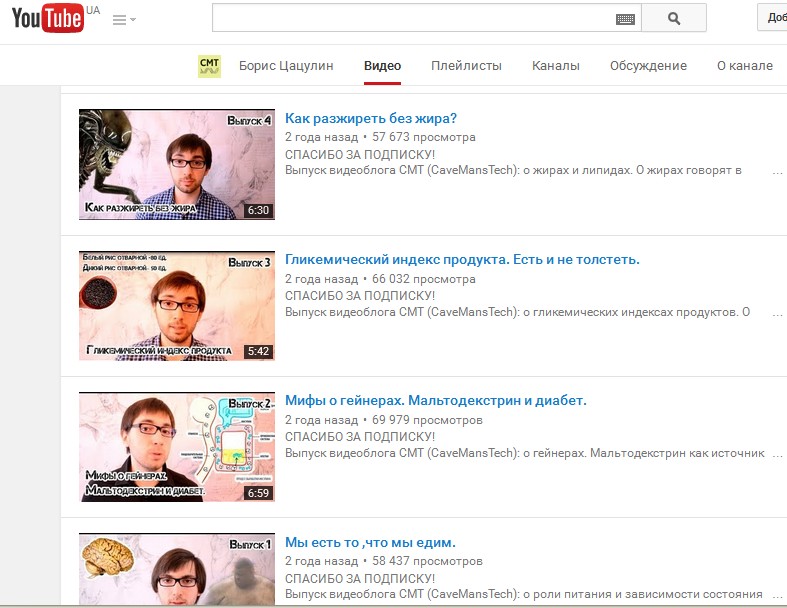Go to the Обсуждение tab
Image resolution: width=787 pixels, height=608 pixels.
click(x=648, y=66)
